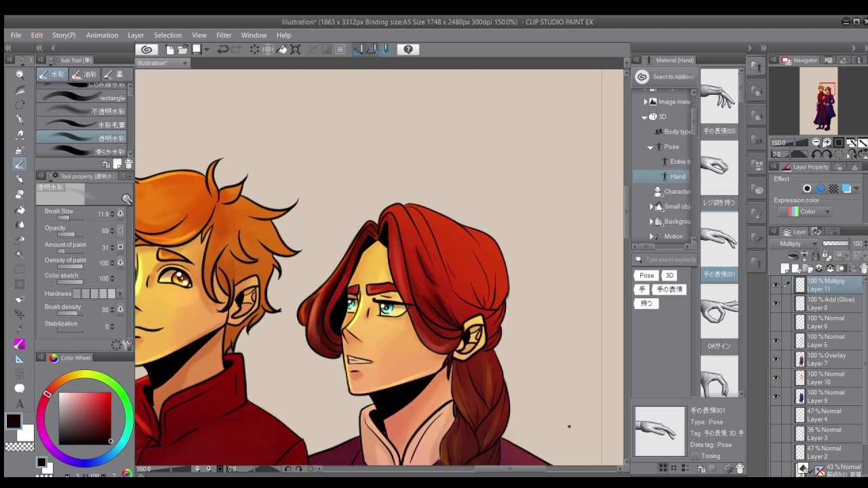Image resolution: width=868 pixels, height=488 pixels.
Task: Click the Undo arrow in toolbar
Action: (222, 49)
